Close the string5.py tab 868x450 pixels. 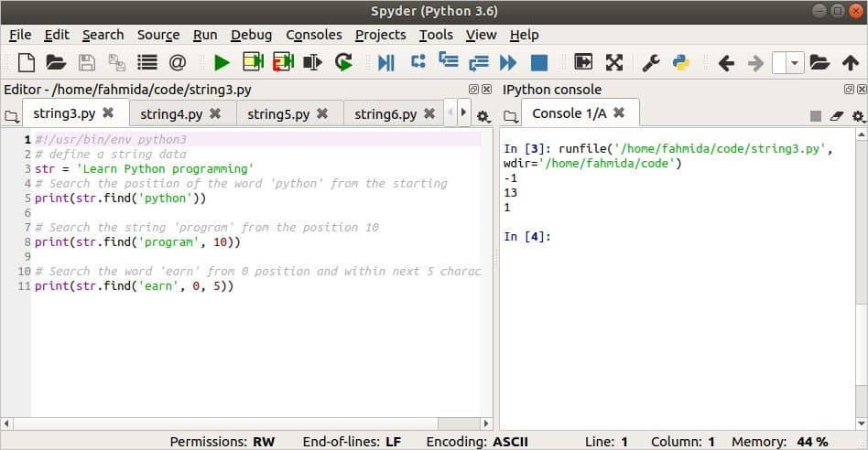322,113
